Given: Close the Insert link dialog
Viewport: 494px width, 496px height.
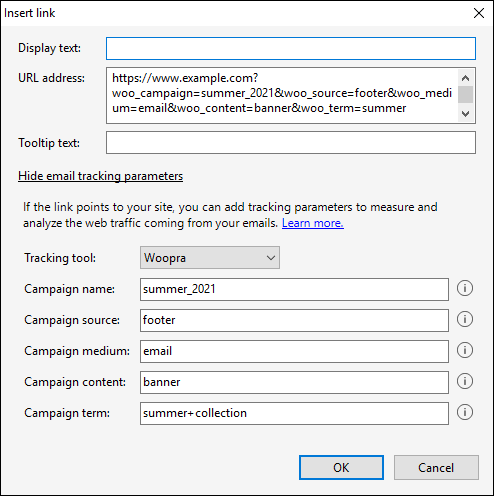Looking at the screenshot, I should pos(479,13).
